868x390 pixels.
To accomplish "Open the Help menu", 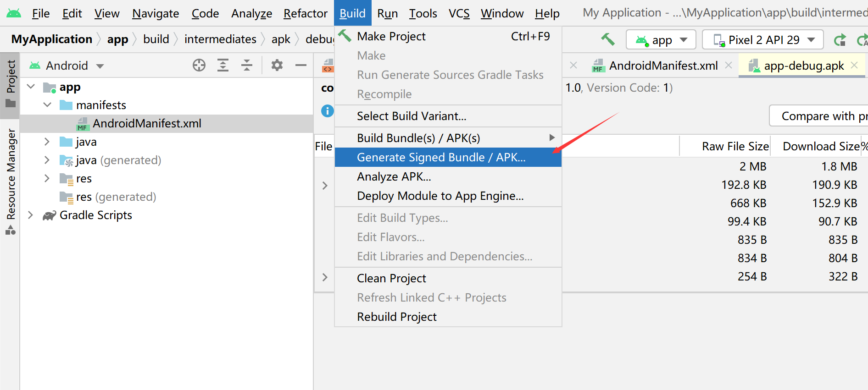I will pyautogui.click(x=547, y=13).
